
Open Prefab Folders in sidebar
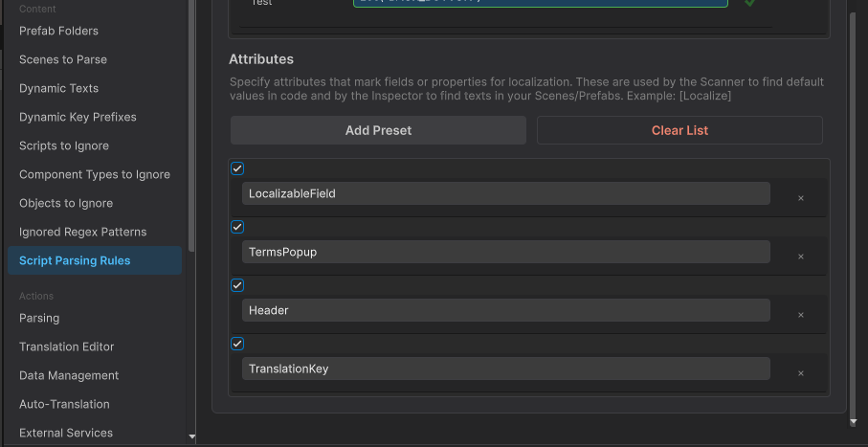click(58, 31)
